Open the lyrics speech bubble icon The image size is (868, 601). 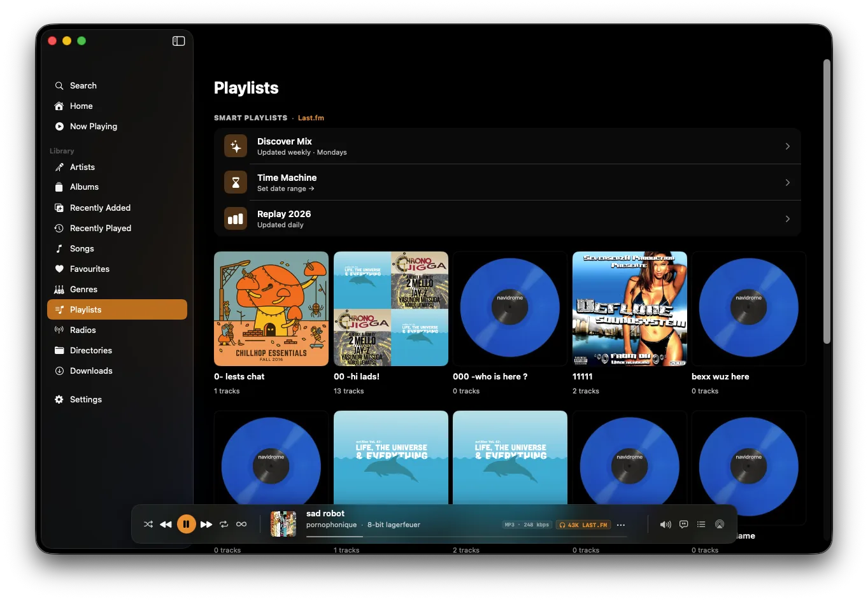point(683,525)
